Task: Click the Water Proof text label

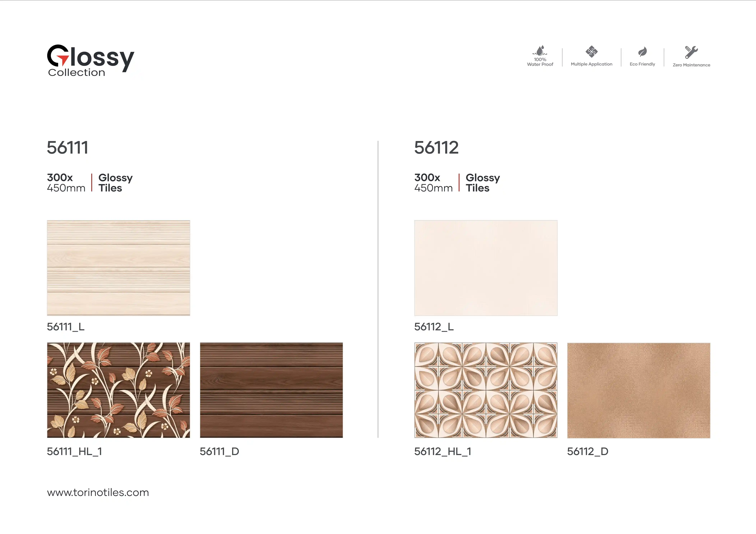Action: tap(540, 64)
